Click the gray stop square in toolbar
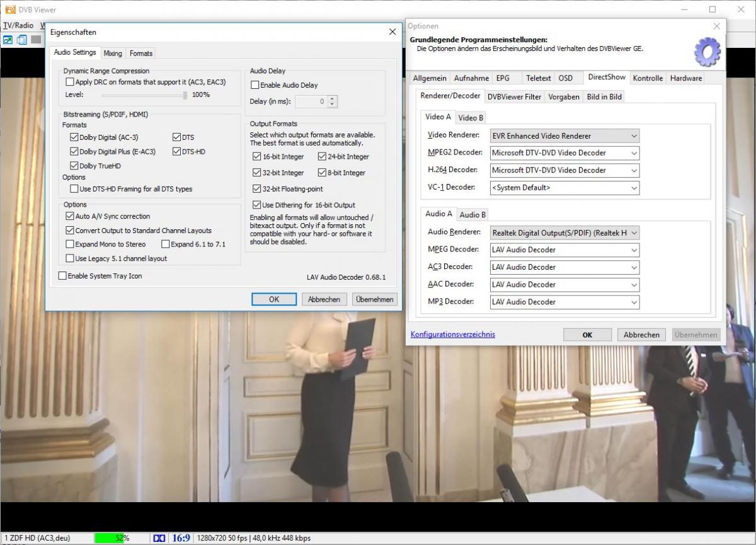 (x=36, y=40)
